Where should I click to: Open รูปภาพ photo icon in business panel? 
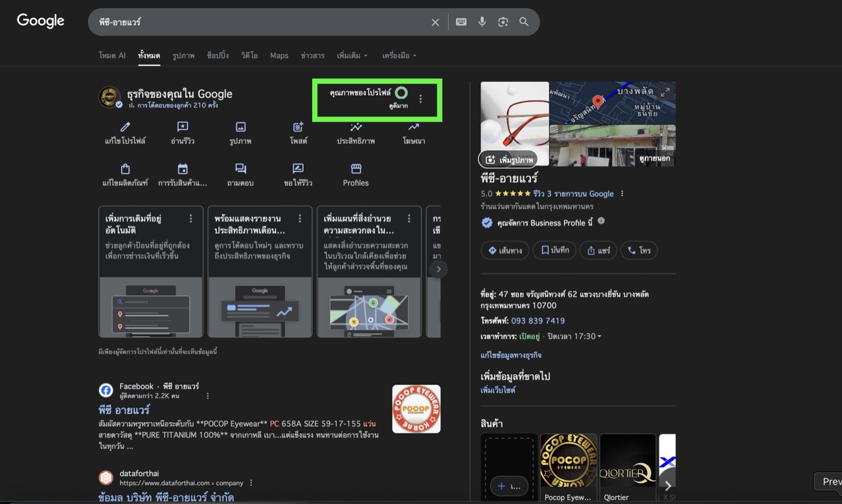[240, 127]
